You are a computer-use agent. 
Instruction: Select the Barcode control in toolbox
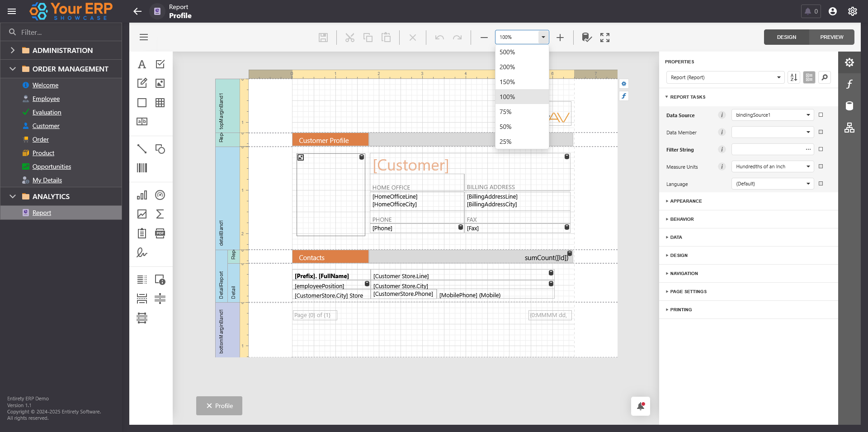142,168
